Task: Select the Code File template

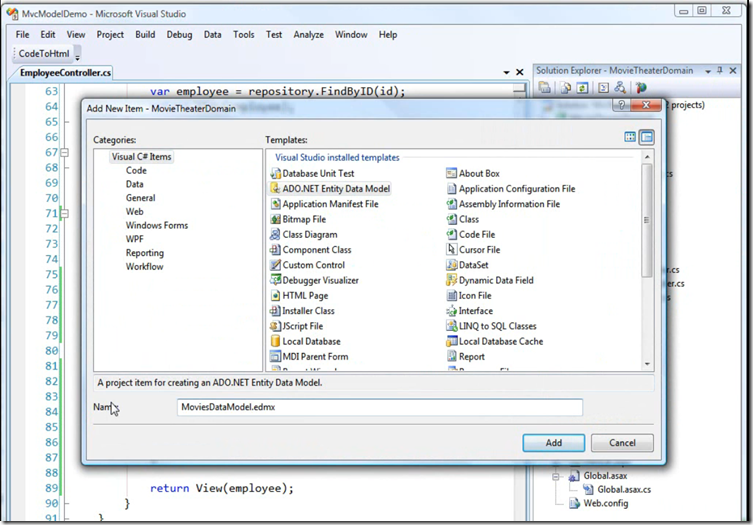Action: coord(471,235)
